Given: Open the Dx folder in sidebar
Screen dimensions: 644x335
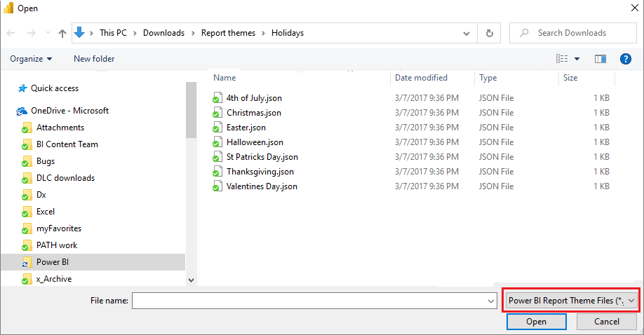Looking at the screenshot, I should 41,195.
